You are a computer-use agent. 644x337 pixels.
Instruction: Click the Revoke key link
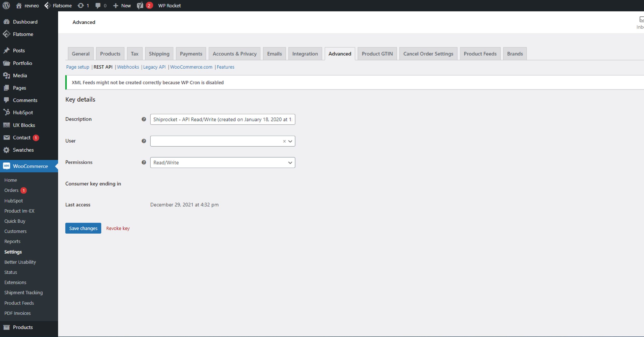point(118,228)
